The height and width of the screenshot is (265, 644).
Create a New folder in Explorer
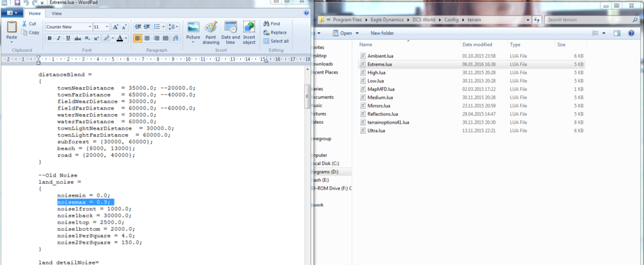383,33
